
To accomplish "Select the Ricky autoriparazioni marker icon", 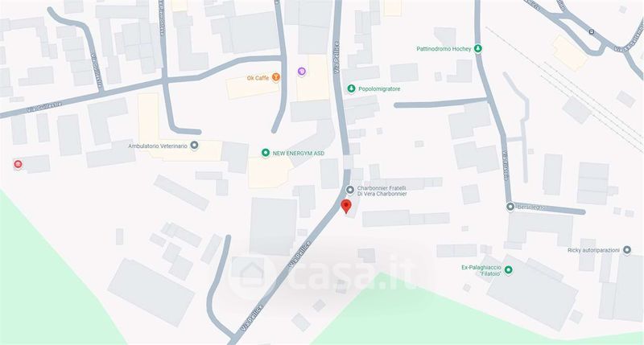I will point(627,250).
